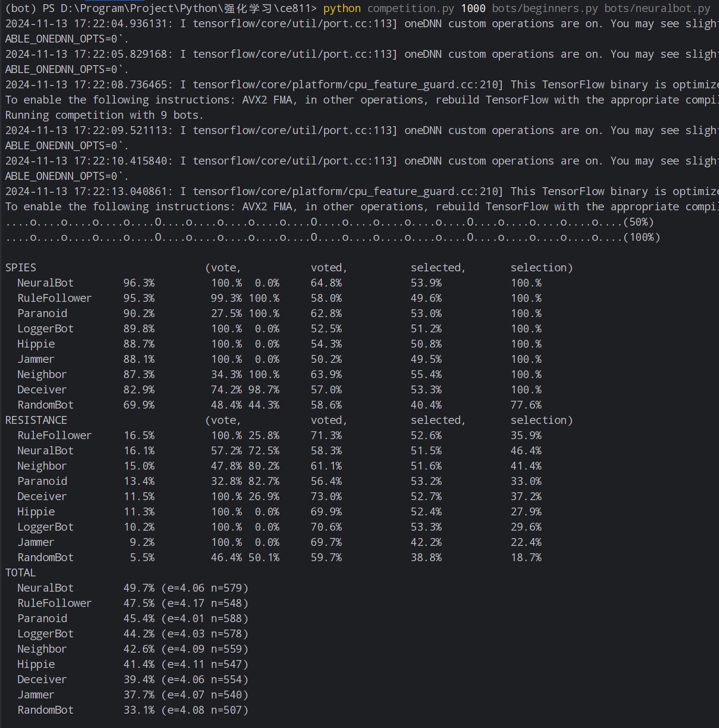Click the '(50%)' progress marker
Screen dimensions: 719x728
click(639, 222)
